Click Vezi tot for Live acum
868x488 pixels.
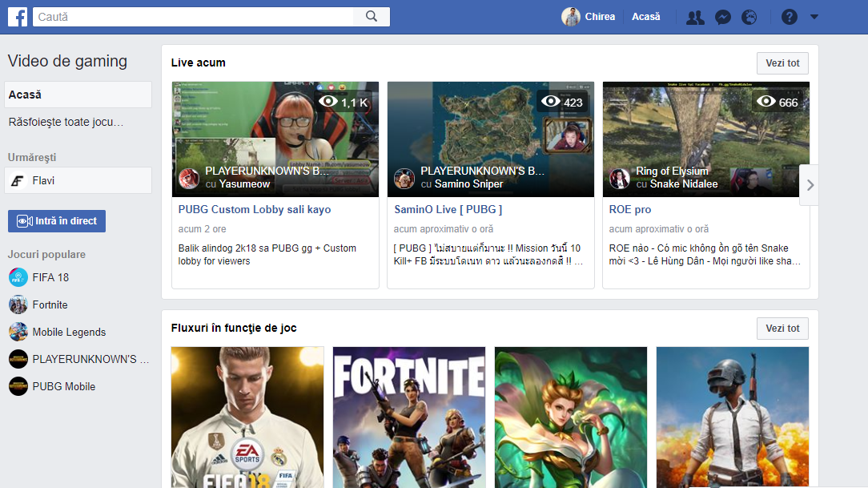click(782, 63)
